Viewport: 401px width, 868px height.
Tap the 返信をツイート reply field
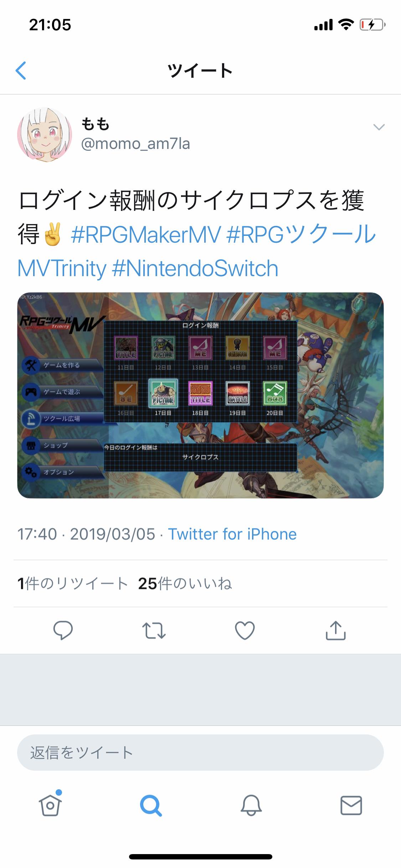(200, 753)
